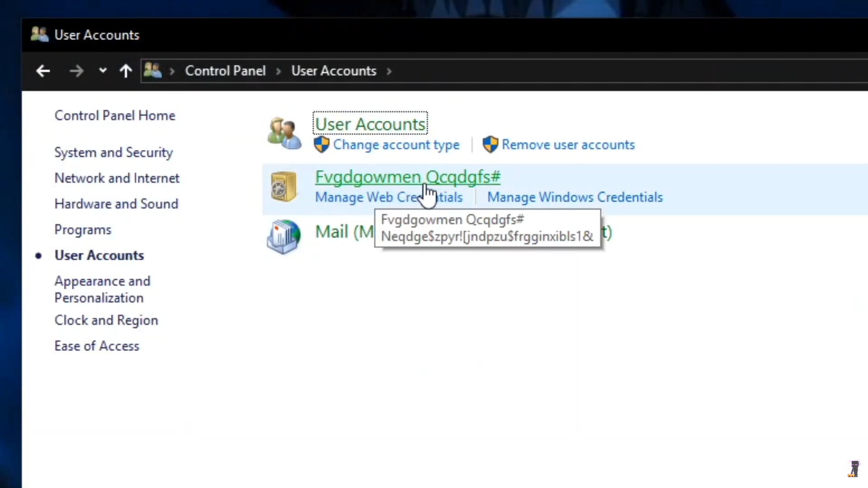
Task: Expand the chevron after User Accounts breadcrumb
Action: tap(389, 71)
